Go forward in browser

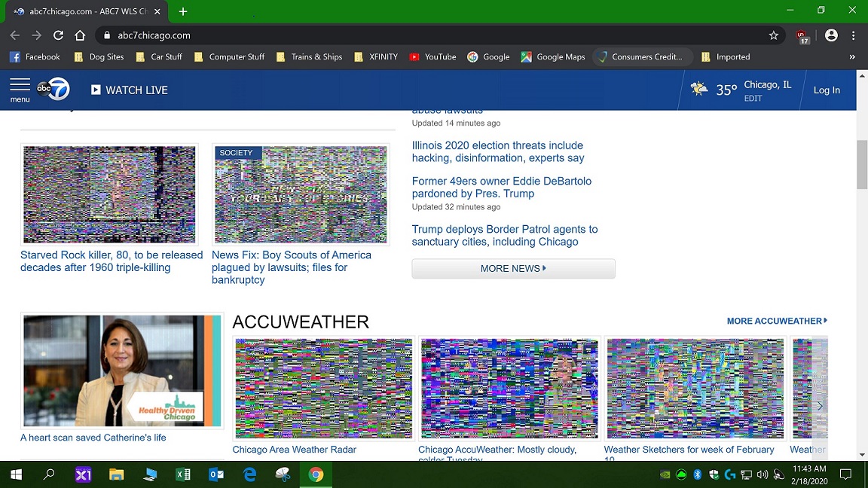(36, 35)
